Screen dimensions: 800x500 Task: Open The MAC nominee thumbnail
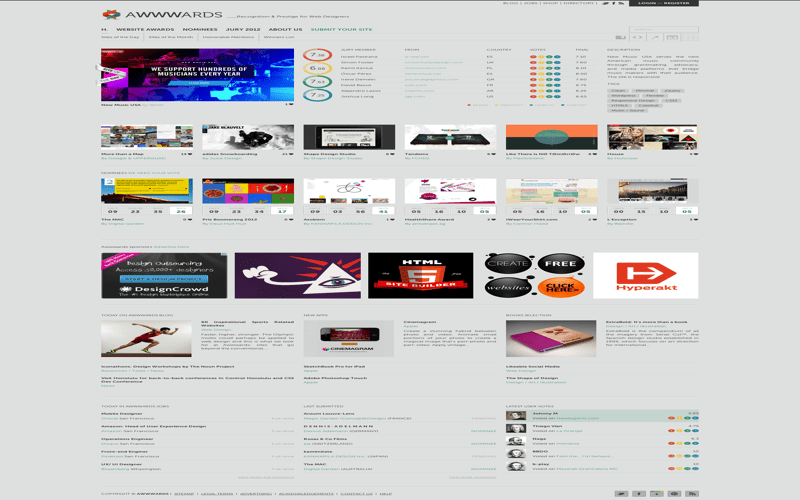coord(147,191)
